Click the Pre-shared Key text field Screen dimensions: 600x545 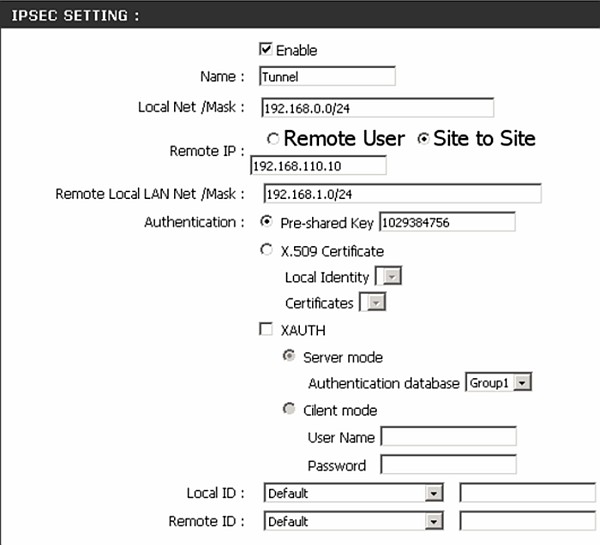tap(447, 222)
